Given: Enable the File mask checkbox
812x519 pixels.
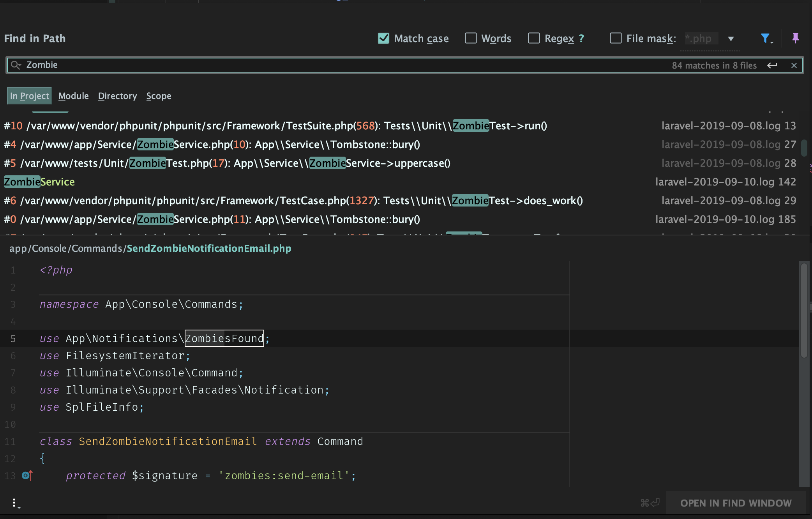Looking at the screenshot, I should (616, 38).
